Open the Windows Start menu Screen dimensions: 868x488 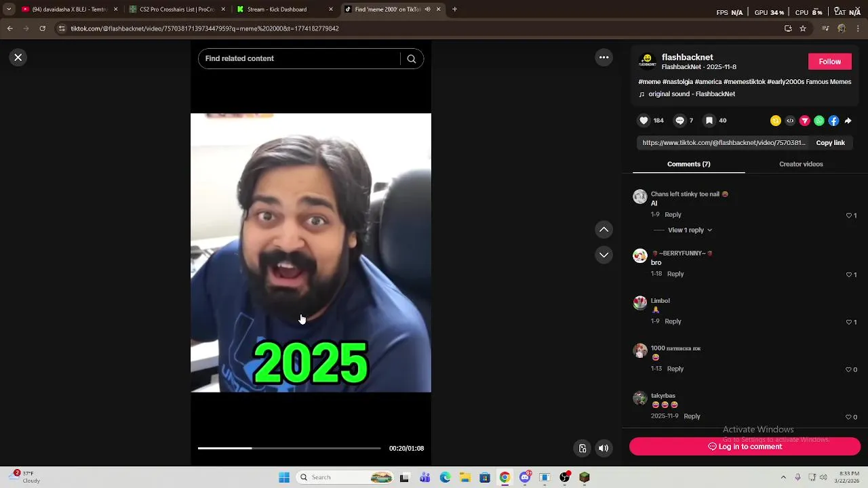tap(284, 477)
